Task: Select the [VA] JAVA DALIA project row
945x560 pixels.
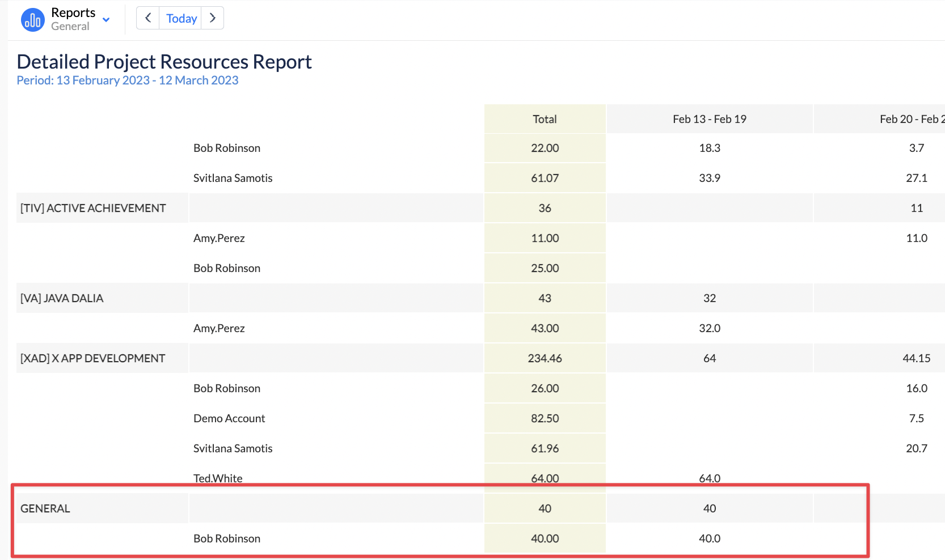Action: click(x=62, y=298)
